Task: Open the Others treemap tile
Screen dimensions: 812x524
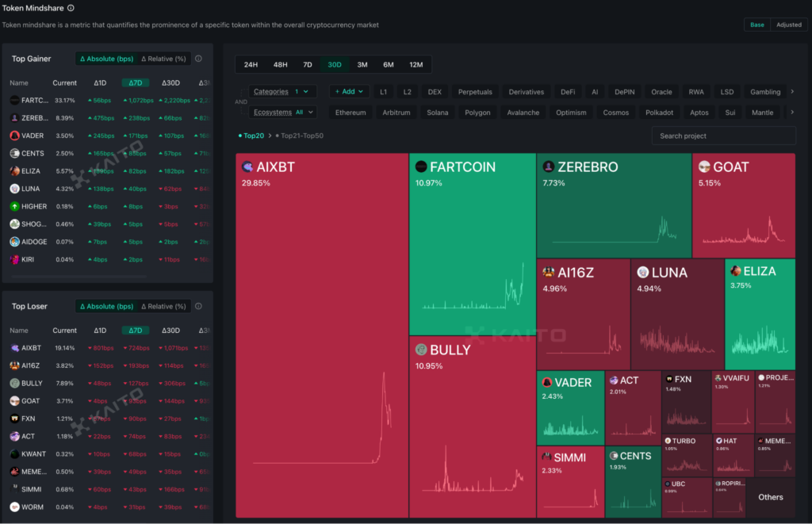Action: click(771, 497)
